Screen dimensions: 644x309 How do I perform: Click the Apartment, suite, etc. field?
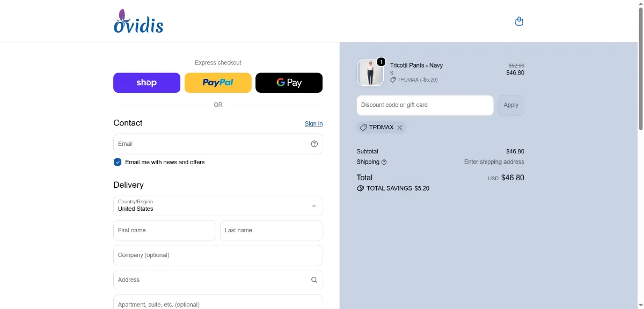click(218, 302)
